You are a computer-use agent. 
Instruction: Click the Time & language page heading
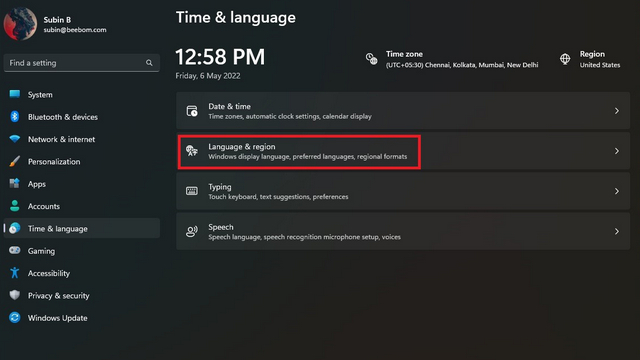click(x=236, y=18)
